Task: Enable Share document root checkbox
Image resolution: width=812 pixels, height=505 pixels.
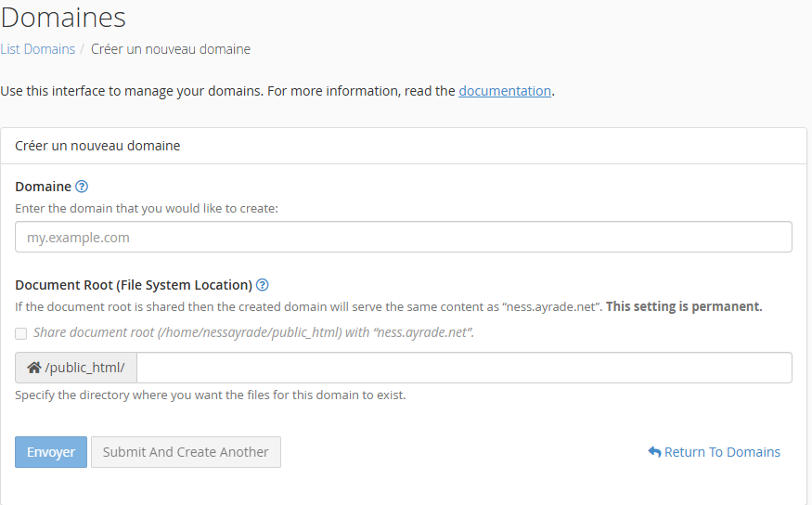Action: point(20,333)
